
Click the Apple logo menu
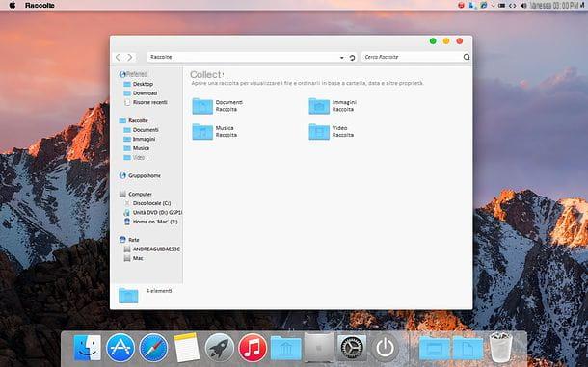12,5
